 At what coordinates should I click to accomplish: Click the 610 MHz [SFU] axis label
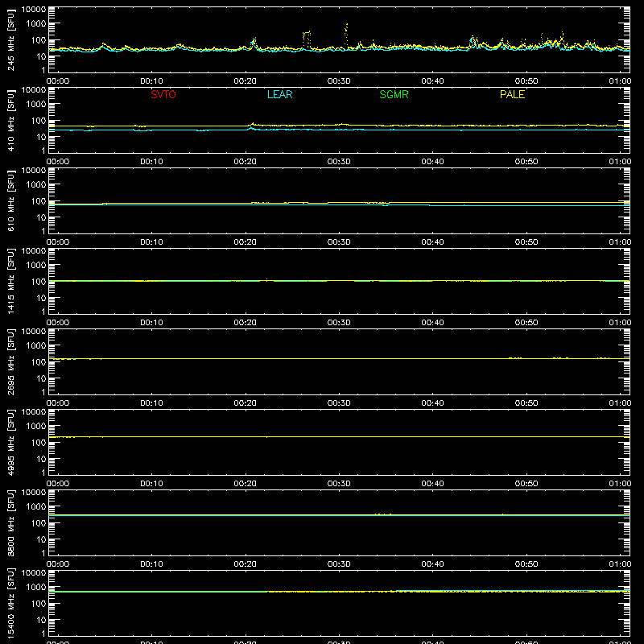pyautogui.click(x=11, y=200)
